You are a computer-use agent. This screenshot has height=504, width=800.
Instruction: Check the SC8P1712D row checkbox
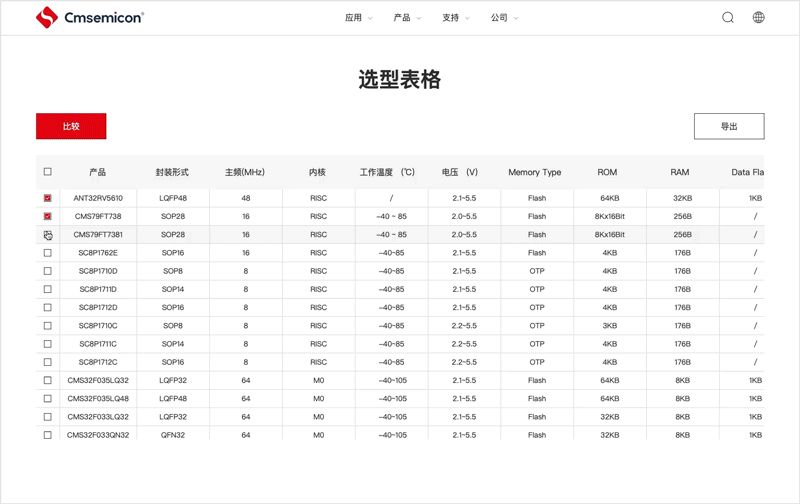[47, 308]
